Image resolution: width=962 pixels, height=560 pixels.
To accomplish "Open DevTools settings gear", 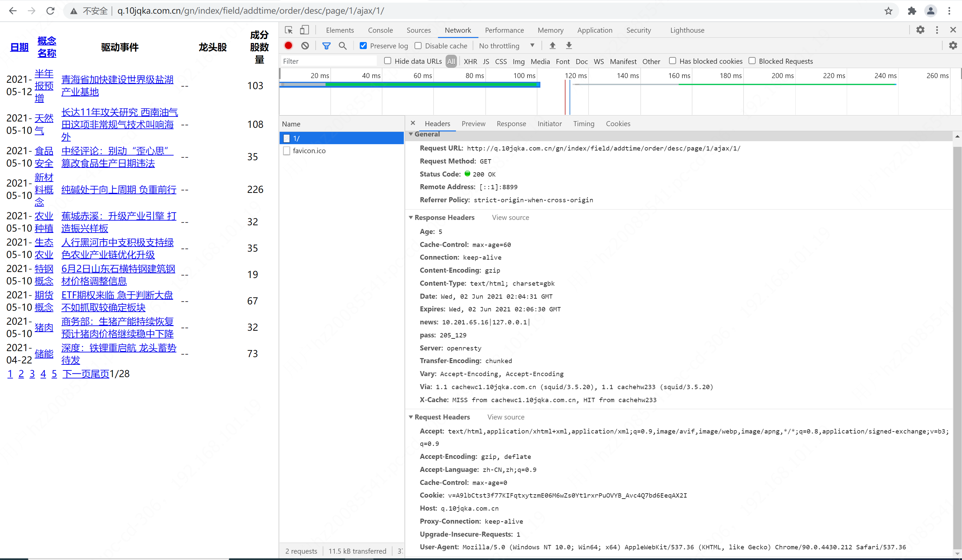I will pos(920,30).
